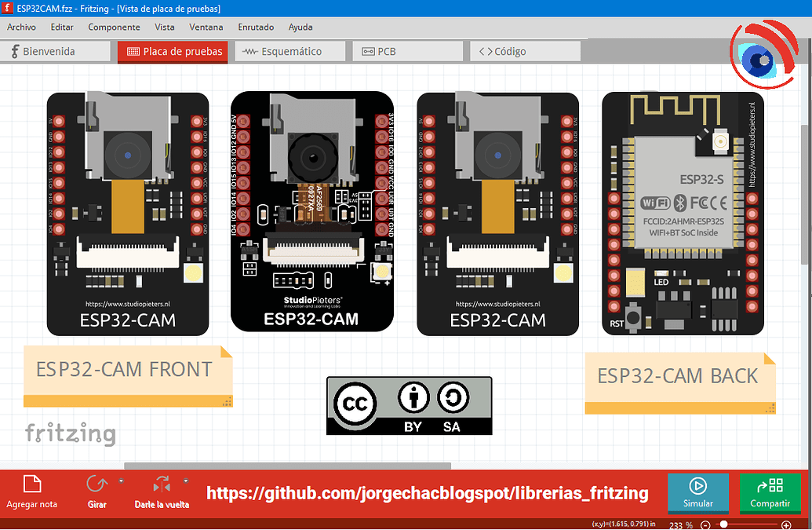Click the cursor coordinates in the status bar
The width and height of the screenshot is (812, 530).
(624, 525)
